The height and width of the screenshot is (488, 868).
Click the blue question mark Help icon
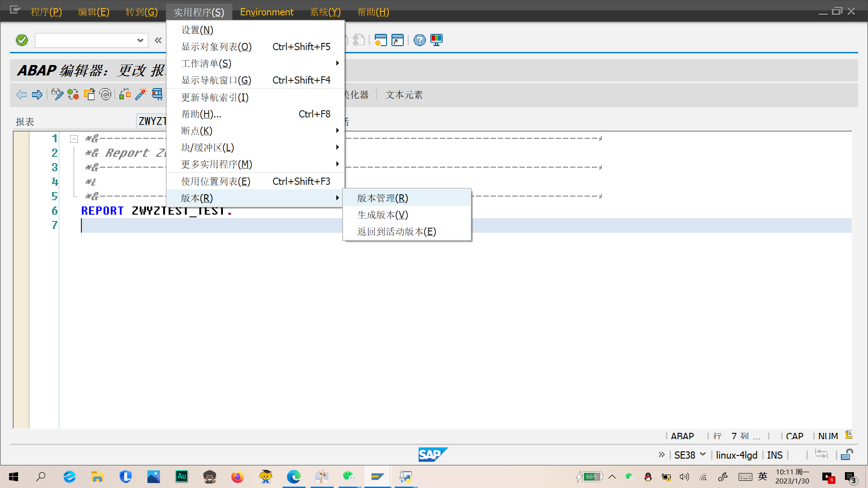(x=420, y=40)
